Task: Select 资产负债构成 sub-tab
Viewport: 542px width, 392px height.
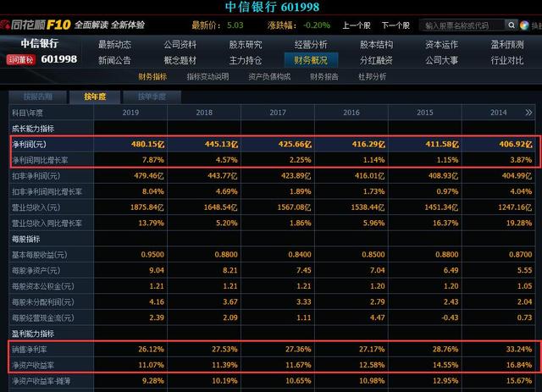Action: [269, 77]
